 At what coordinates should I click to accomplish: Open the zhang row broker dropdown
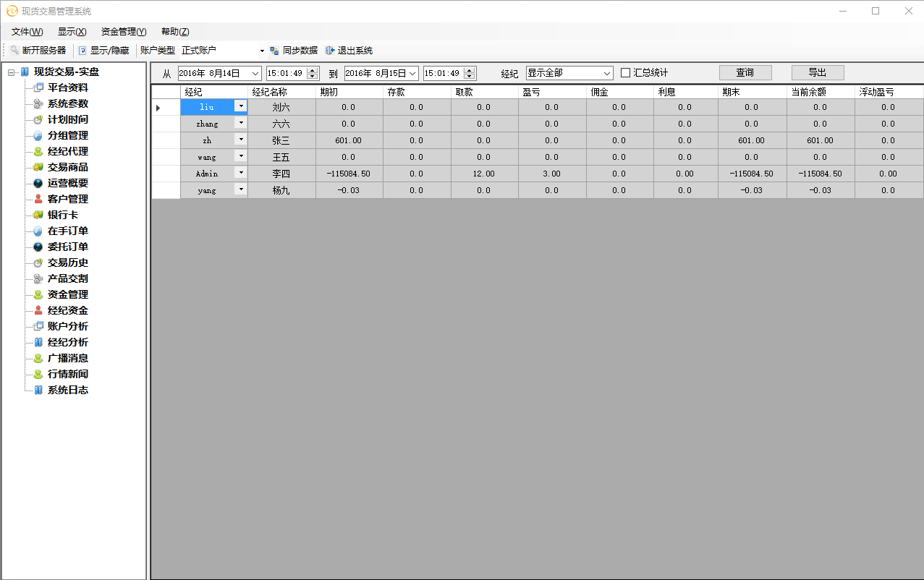tap(241, 123)
